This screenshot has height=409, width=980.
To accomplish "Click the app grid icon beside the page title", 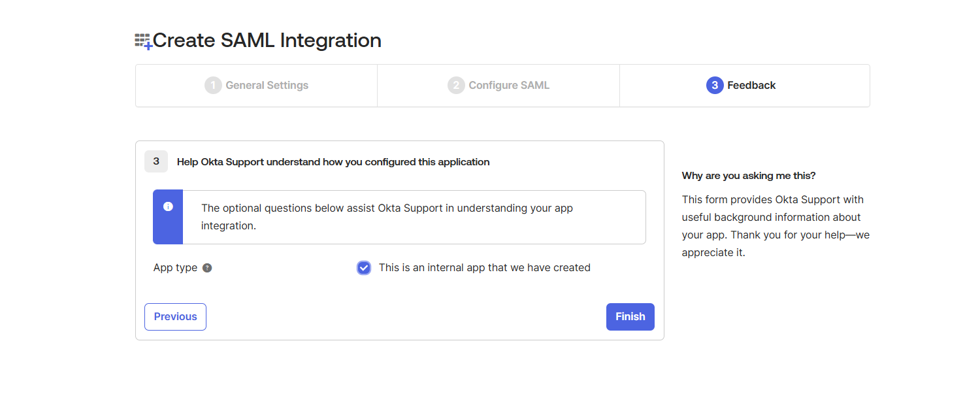I will (143, 41).
